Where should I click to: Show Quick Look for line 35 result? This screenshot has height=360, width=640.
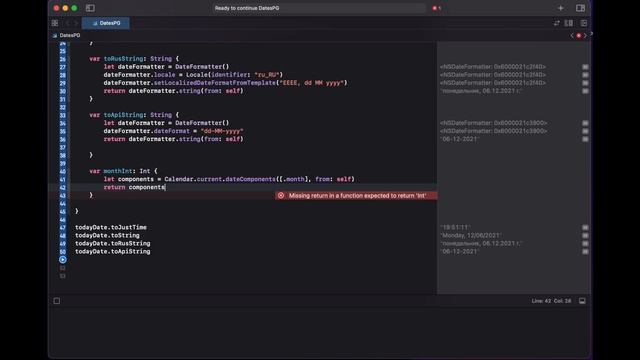click(x=585, y=131)
